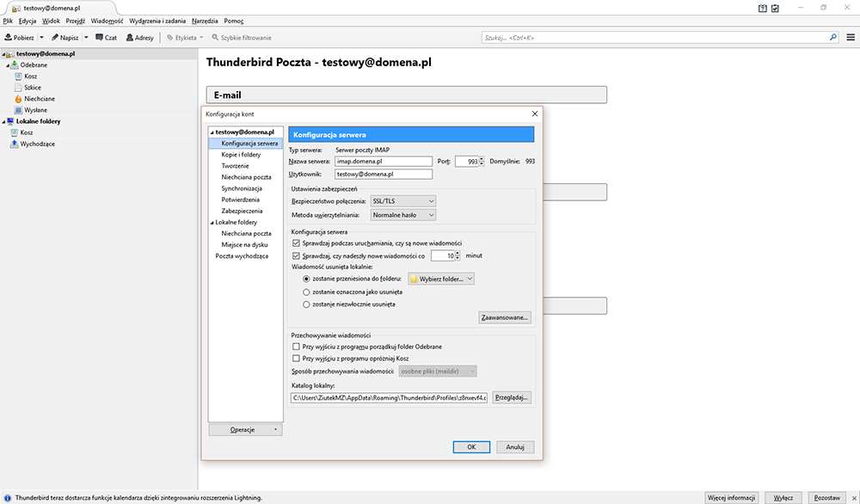Open the Narzędzia menu
The height and width of the screenshot is (504, 860).
205,21
